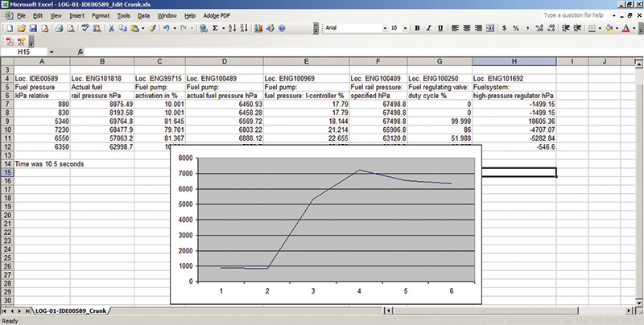The height and width of the screenshot is (325, 644).
Task: Open Excel Help question mark icon
Action: coord(282,28)
